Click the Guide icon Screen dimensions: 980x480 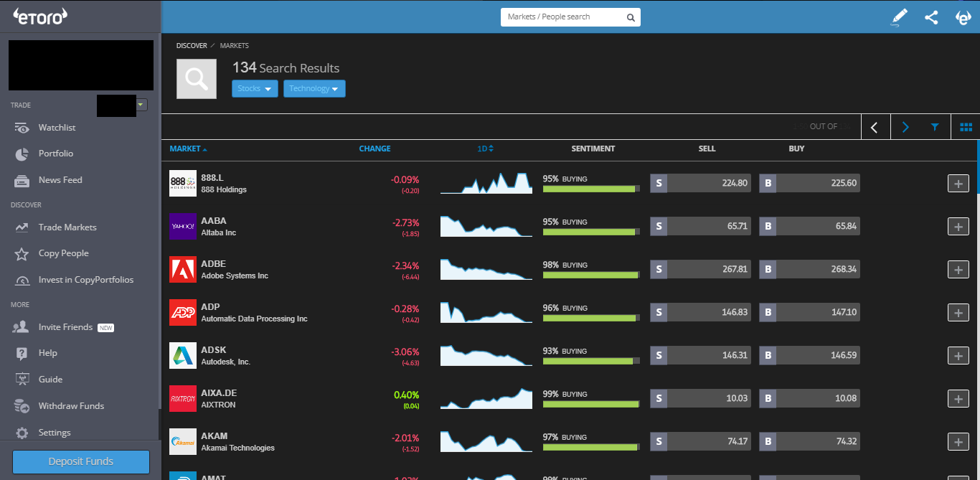pos(22,379)
